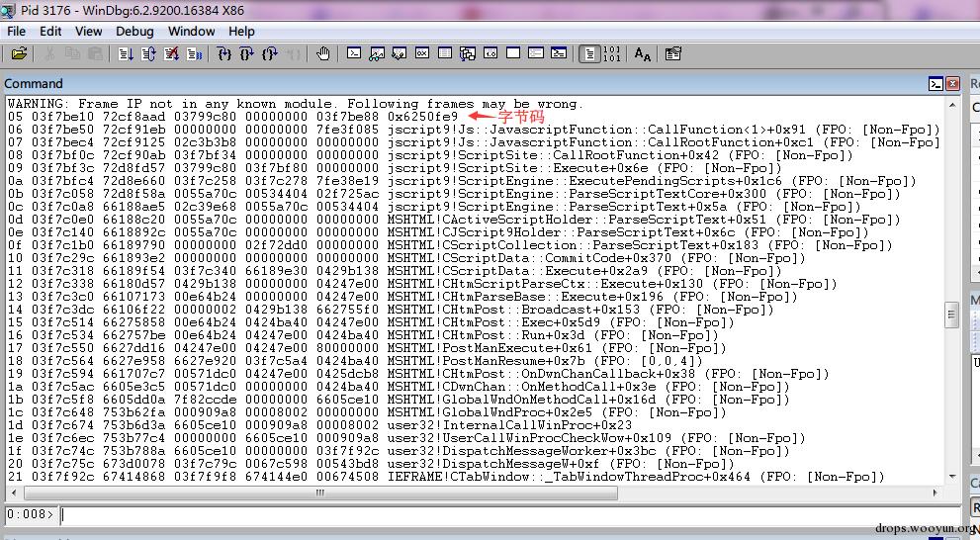
Task: Show the Registers window from the toolbar
Action: click(422, 54)
